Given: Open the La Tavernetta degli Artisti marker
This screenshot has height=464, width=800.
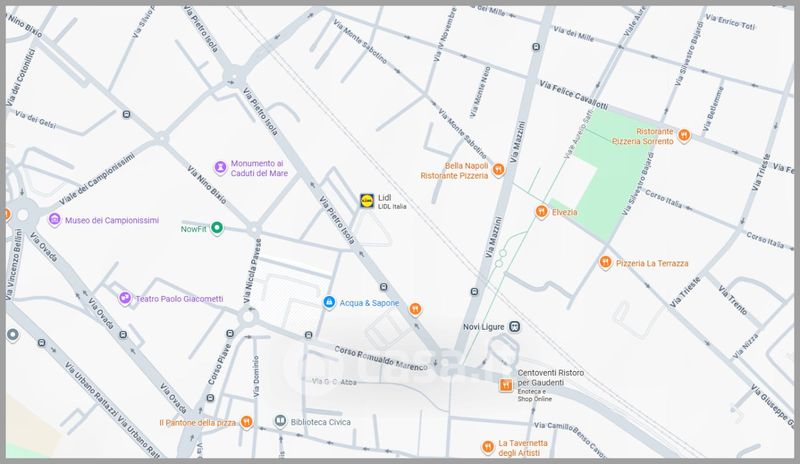Looking at the screenshot, I should [486, 444].
